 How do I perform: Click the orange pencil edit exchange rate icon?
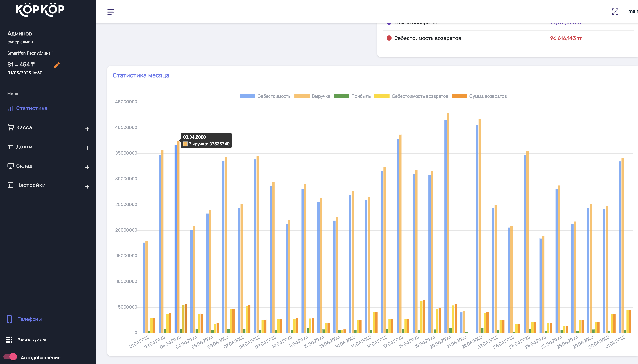point(57,65)
